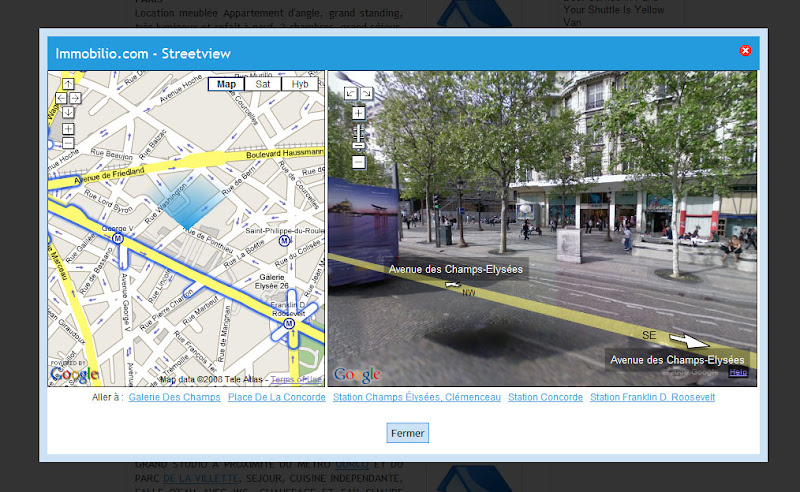
Task: Go to Station Franklin D. Roosevelt
Action: pyautogui.click(x=653, y=397)
